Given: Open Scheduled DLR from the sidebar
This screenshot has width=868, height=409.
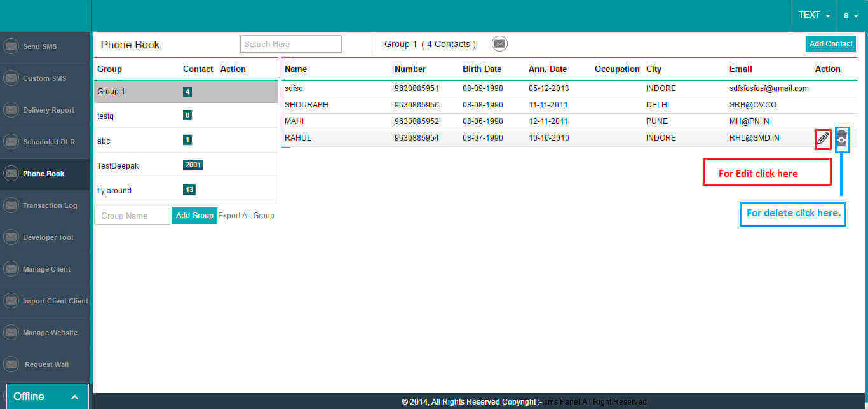Looking at the screenshot, I should [49, 142].
